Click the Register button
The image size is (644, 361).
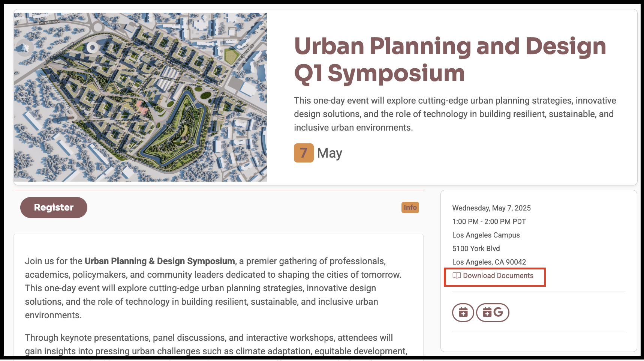(54, 208)
